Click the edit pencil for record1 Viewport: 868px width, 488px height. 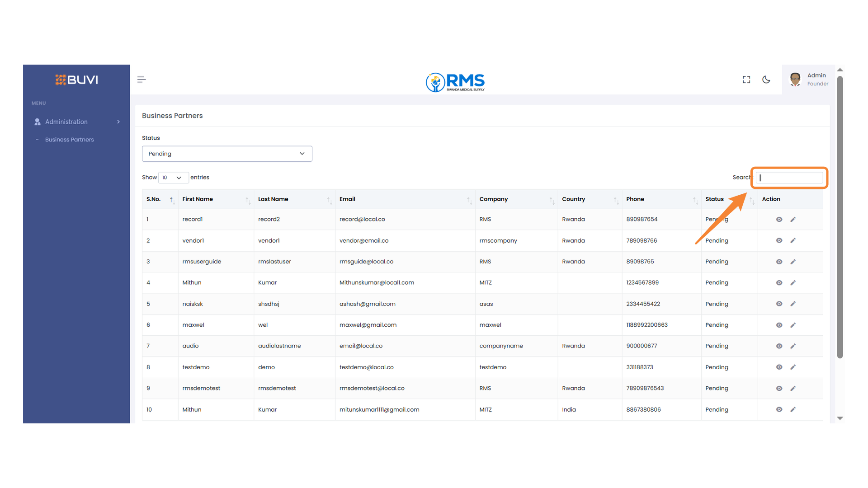click(x=793, y=220)
